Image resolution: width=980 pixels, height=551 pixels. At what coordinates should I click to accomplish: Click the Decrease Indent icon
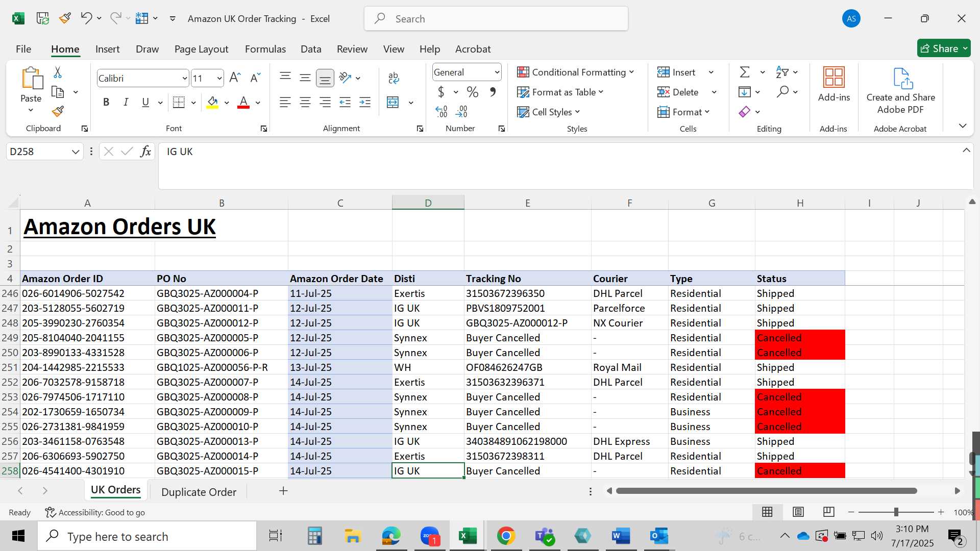coord(345,102)
